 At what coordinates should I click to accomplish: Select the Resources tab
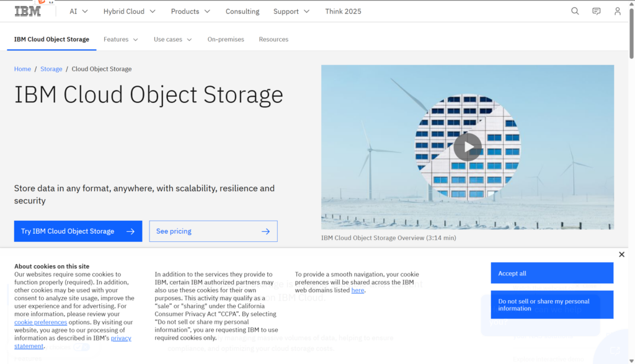coord(273,39)
